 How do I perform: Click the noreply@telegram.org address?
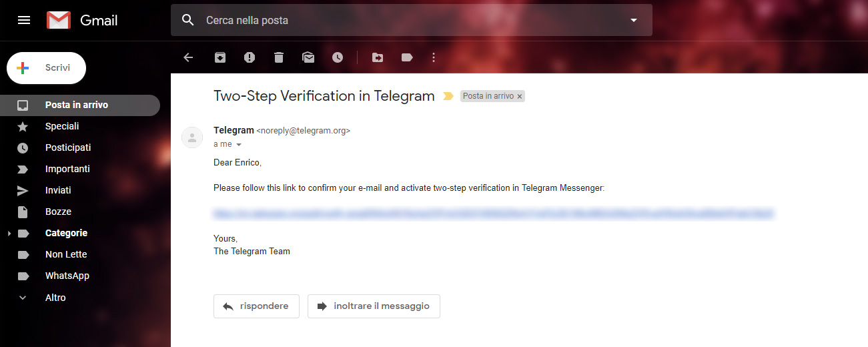(304, 131)
